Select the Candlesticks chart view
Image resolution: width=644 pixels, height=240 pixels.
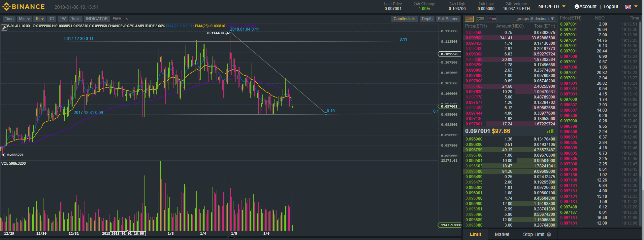pos(405,19)
